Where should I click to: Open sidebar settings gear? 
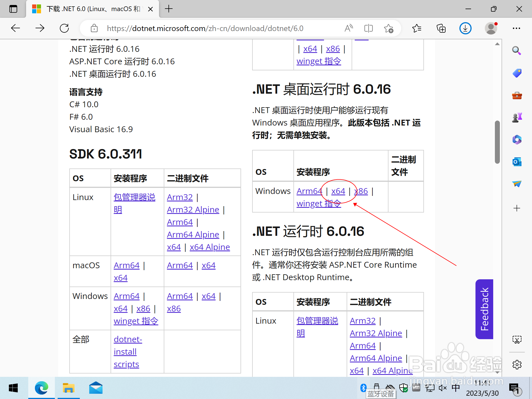click(x=517, y=365)
